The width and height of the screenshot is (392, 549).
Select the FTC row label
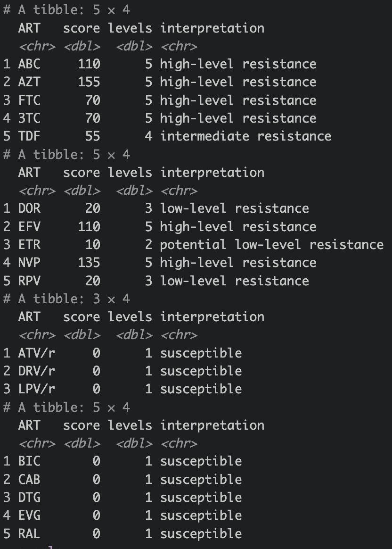tap(29, 100)
